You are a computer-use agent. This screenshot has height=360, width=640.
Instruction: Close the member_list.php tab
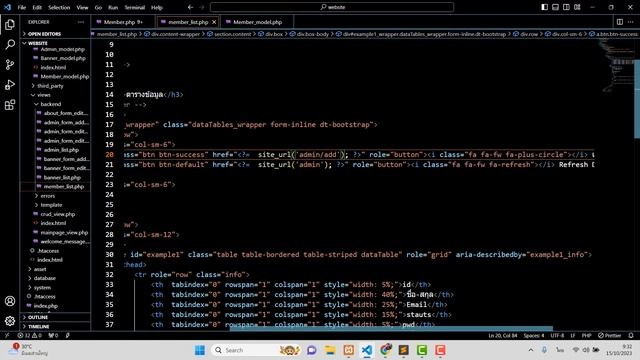tap(214, 22)
